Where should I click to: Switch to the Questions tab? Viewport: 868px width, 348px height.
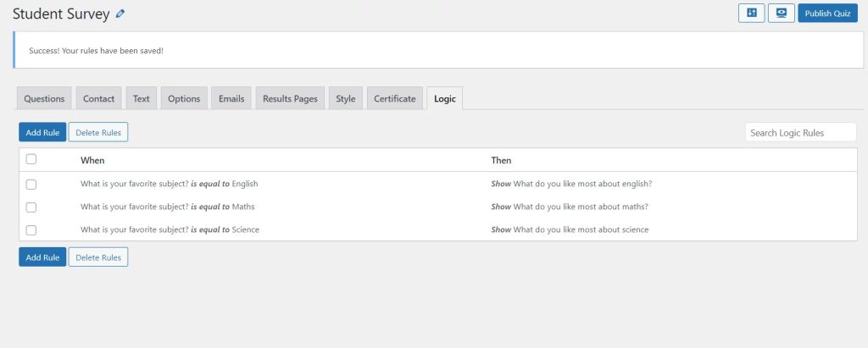tap(44, 98)
